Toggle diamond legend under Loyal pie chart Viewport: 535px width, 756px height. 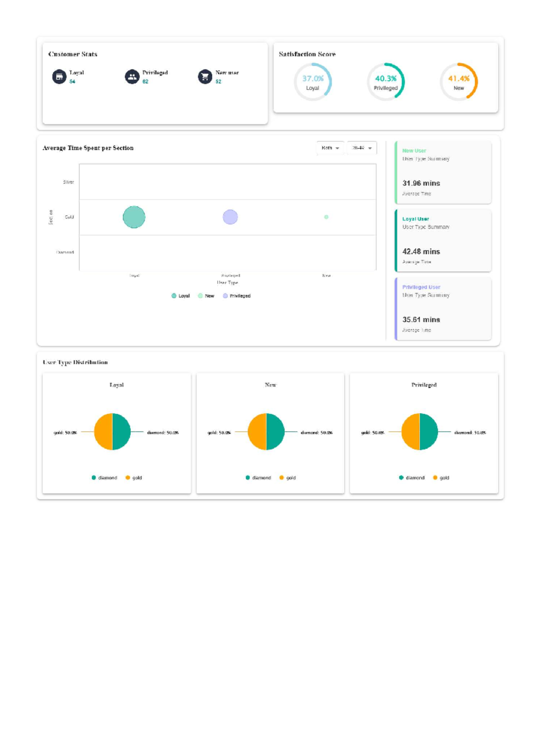click(x=104, y=477)
